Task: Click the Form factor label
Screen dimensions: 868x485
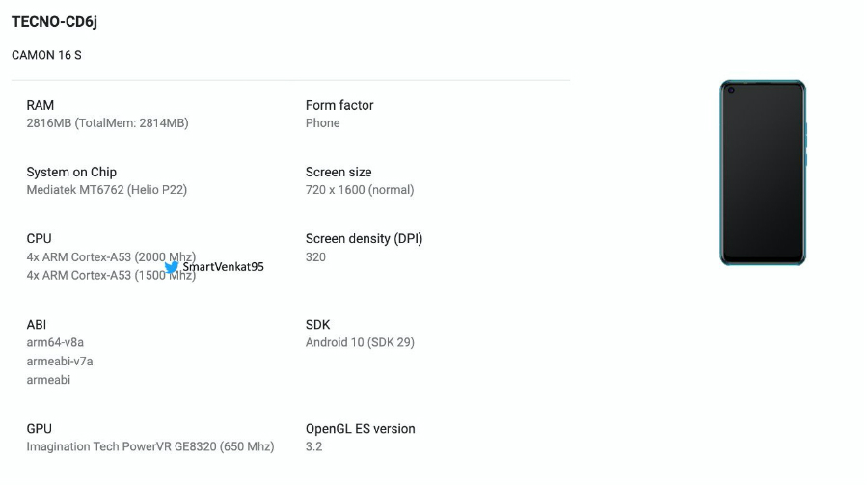Action: 339,105
